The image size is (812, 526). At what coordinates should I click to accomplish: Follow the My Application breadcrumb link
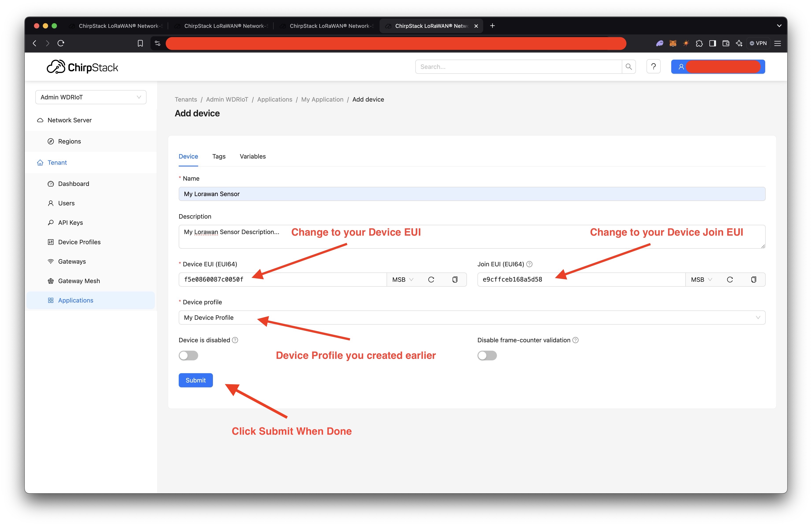coord(322,99)
